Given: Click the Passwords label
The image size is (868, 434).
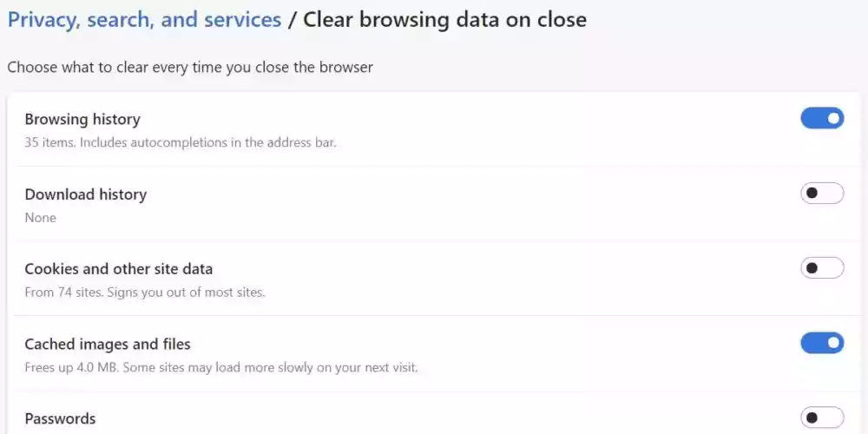Looking at the screenshot, I should 60,418.
